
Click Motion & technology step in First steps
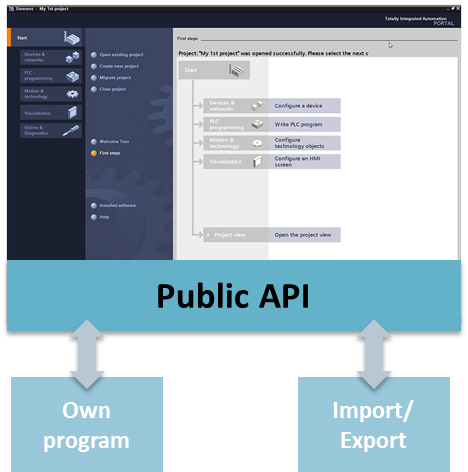[236, 143]
